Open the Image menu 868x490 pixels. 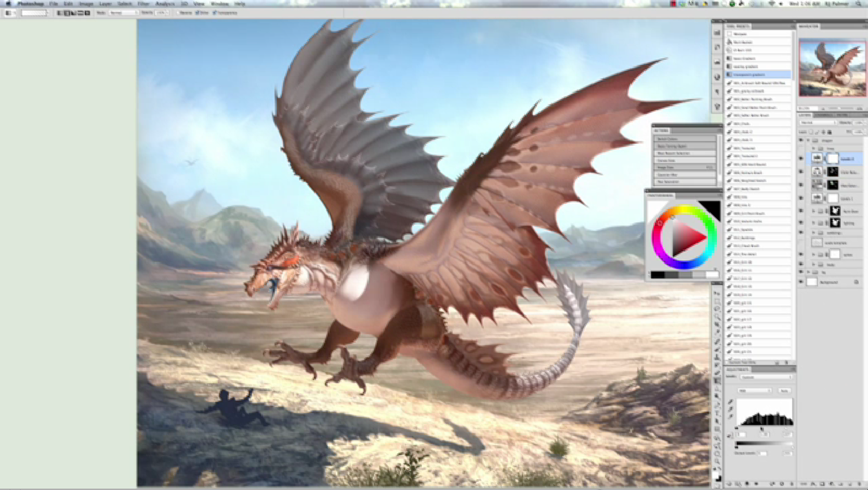(x=86, y=4)
